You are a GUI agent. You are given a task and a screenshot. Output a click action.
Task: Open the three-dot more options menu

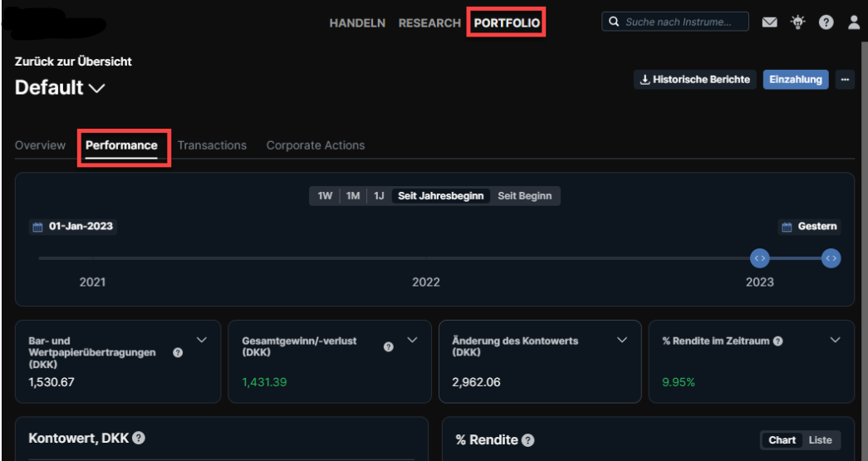tap(845, 80)
